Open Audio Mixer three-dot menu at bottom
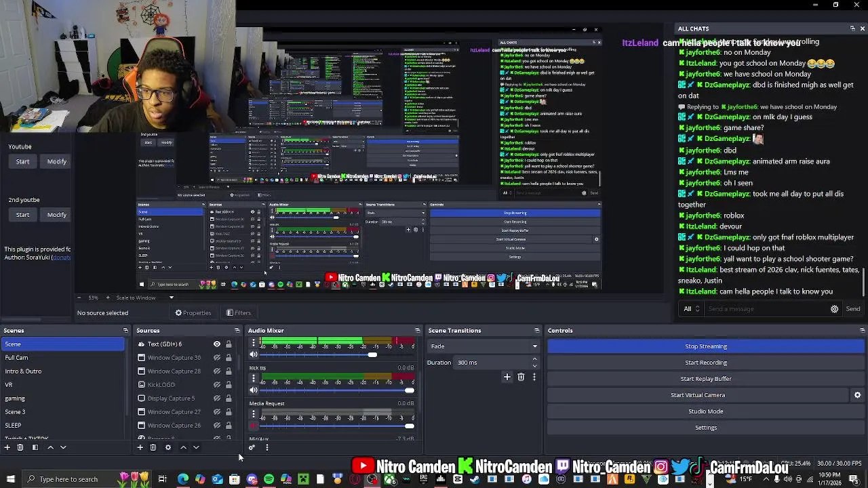The width and height of the screenshot is (868, 488). tap(267, 447)
